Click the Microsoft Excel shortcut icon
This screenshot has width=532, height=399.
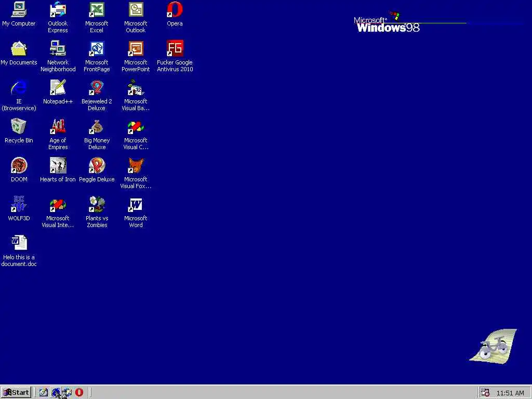(x=97, y=9)
